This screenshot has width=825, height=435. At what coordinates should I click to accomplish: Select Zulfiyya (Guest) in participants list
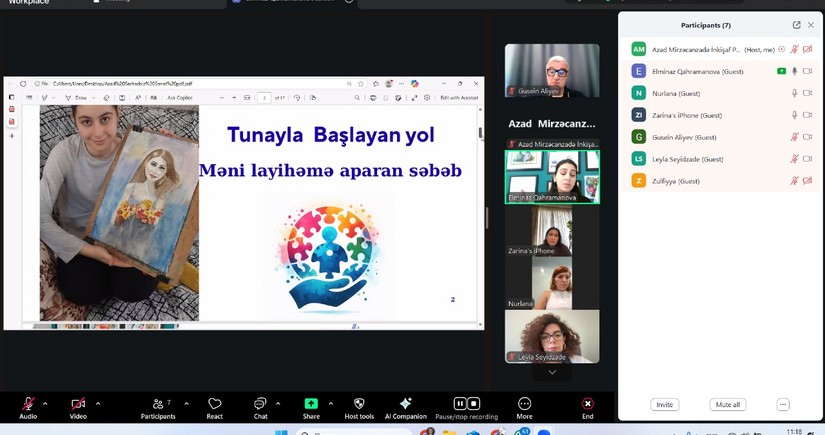(721, 181)
